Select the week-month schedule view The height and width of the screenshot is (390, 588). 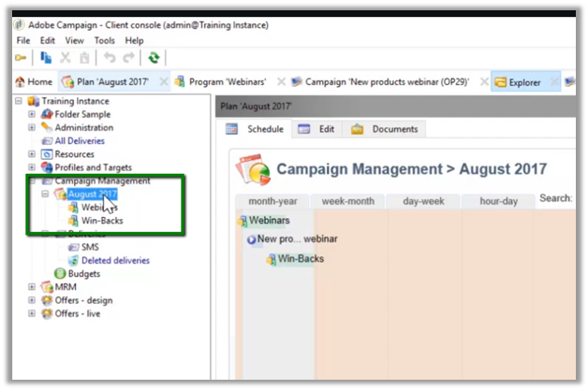[347, 201]
